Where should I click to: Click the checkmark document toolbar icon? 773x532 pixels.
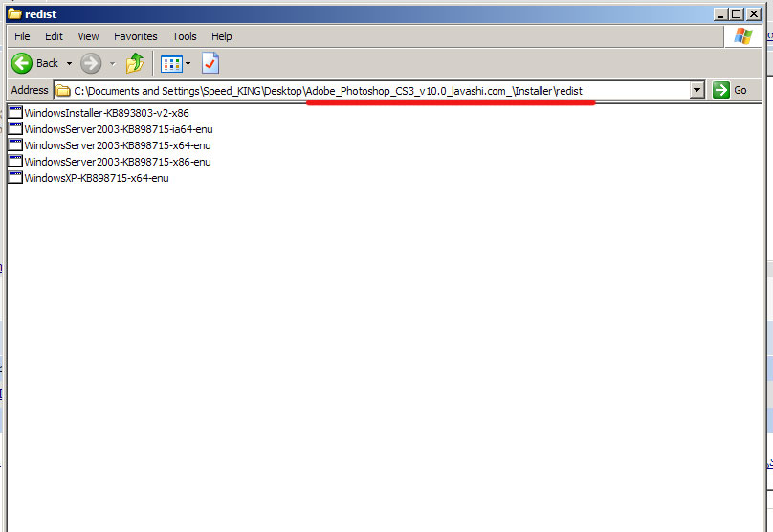[x=210, y=63]
